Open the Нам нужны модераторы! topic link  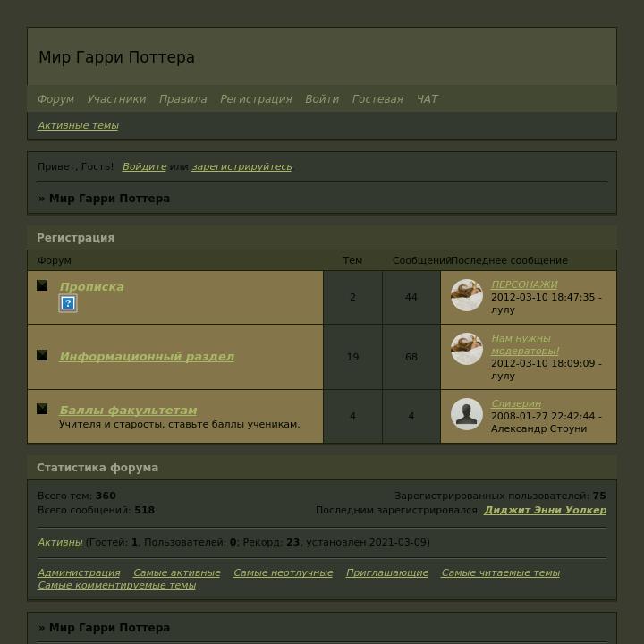click(x=525, y=344)
